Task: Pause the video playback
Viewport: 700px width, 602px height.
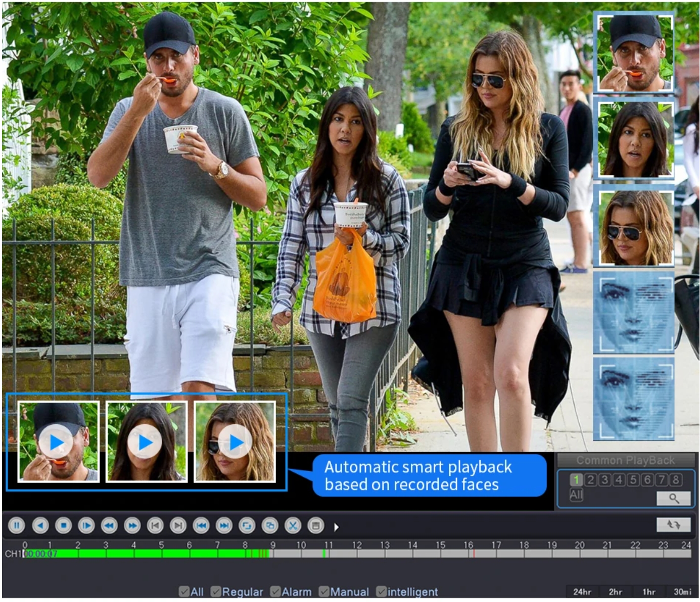Action: 17,526
